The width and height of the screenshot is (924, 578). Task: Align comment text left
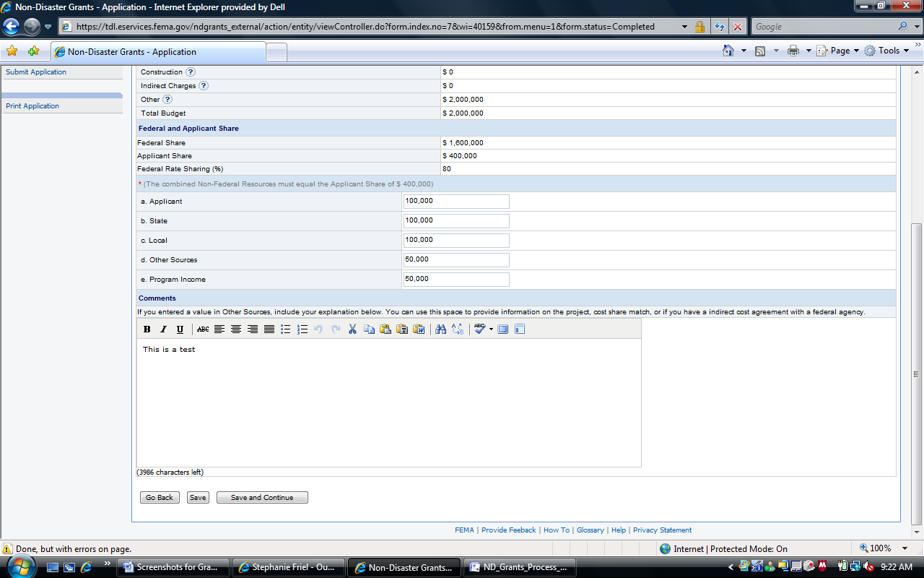[219, 329]
